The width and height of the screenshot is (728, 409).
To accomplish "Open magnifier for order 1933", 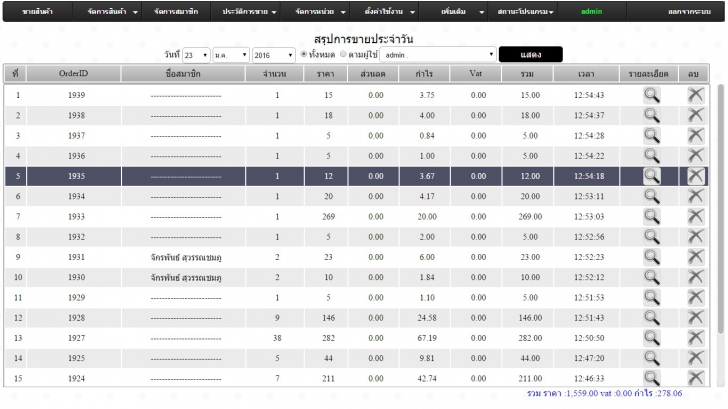I will [x=651, y=216].
